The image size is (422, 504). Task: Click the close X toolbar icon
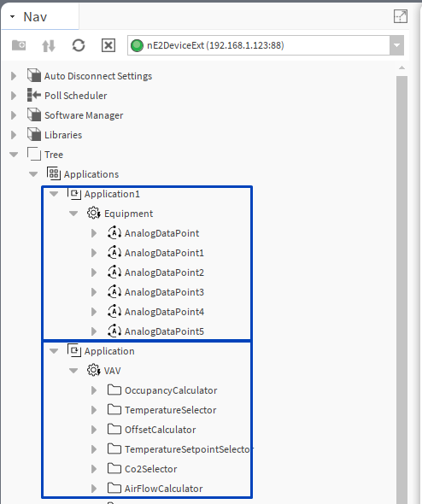tap(108, 45)
